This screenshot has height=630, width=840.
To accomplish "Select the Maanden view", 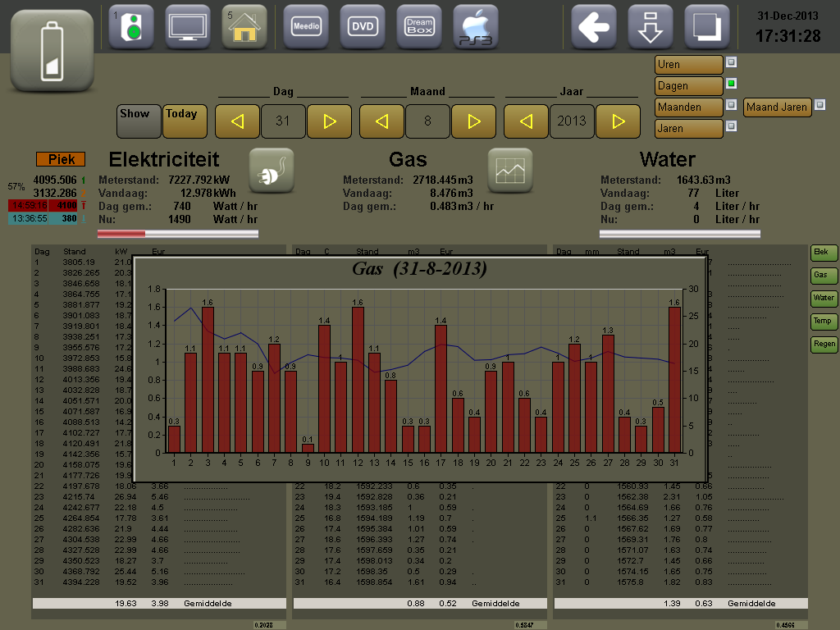I will (x=689, y=107).
